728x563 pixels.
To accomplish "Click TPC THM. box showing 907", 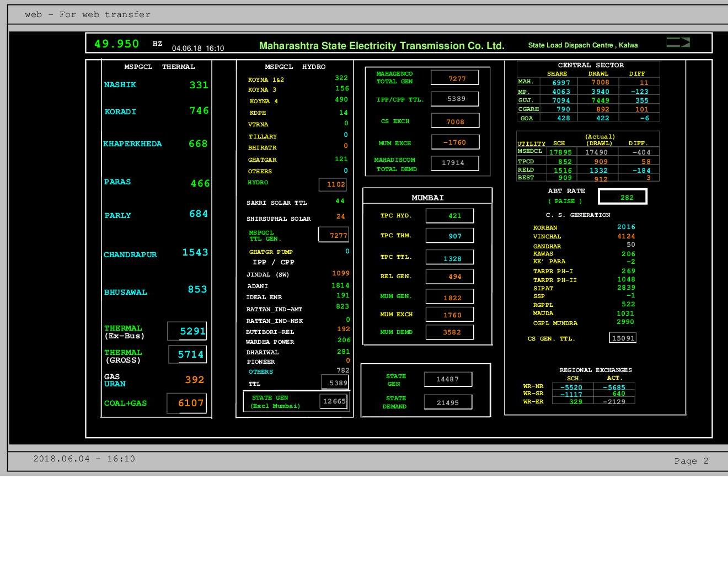I will [450, 236].
